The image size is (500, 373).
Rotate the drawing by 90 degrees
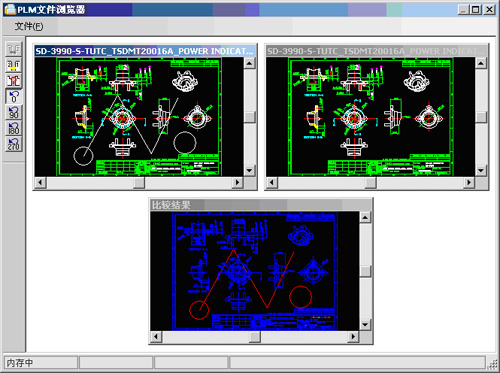14,113
